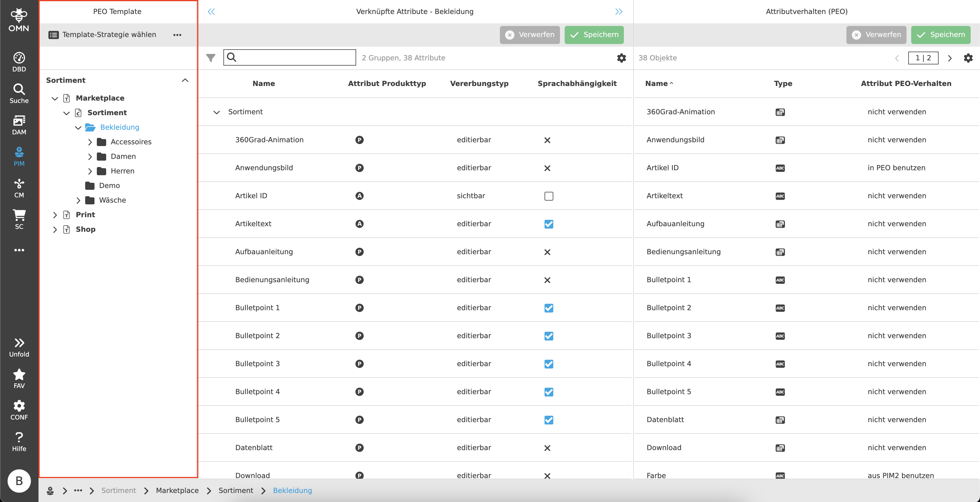Discard Attributverhalten changes with Verwerfen
Viewport: 980px width, 502px height.
point(876,35)
